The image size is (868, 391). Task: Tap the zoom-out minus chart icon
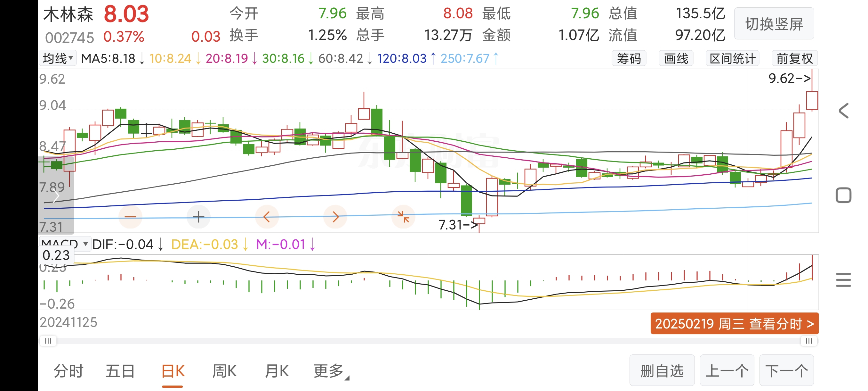click(x=130, y=217)
